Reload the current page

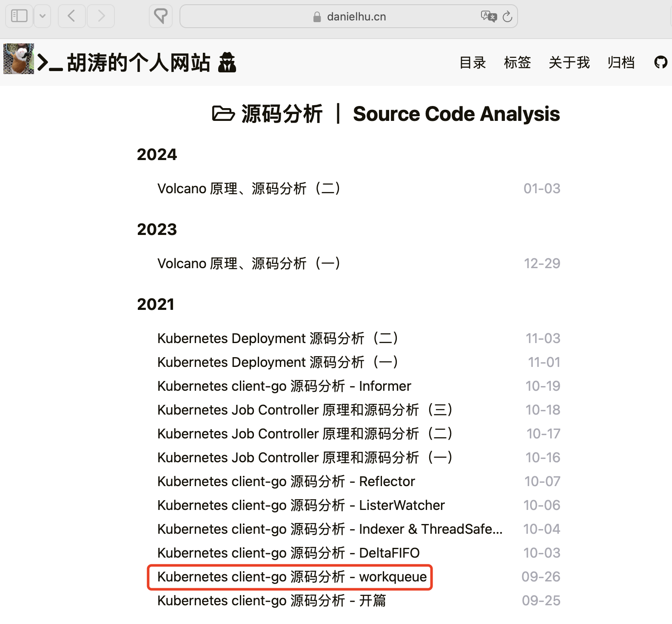click(x=507, y=17)
